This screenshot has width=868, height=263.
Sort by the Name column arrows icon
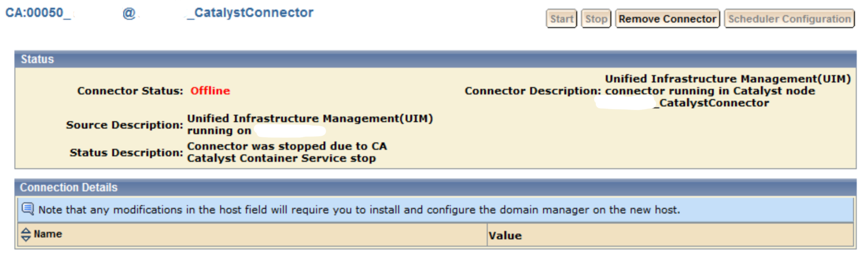pyautogui.click(x=26, y=234)
